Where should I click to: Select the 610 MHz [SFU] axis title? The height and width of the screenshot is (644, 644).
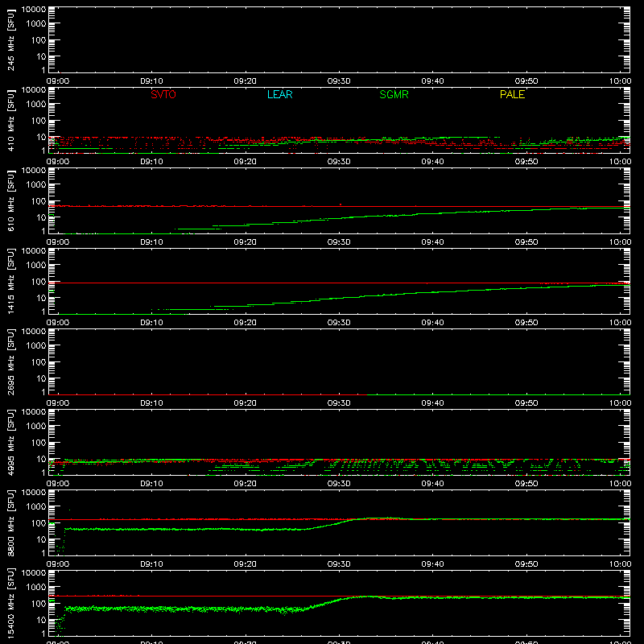[x=10, y=202]
